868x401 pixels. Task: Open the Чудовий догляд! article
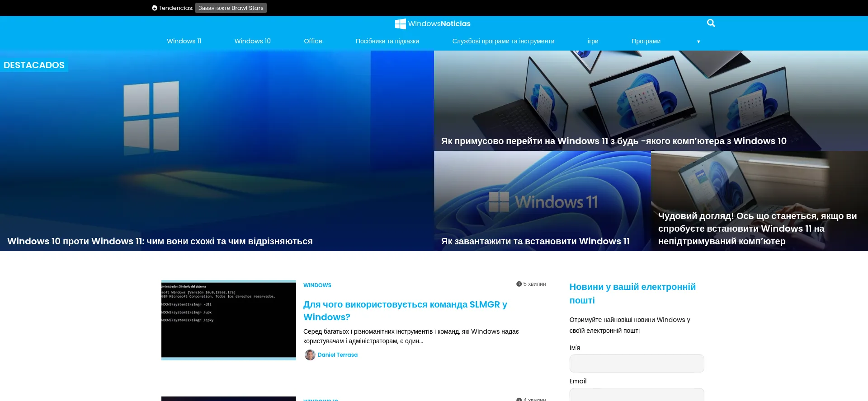pos(757,228)
